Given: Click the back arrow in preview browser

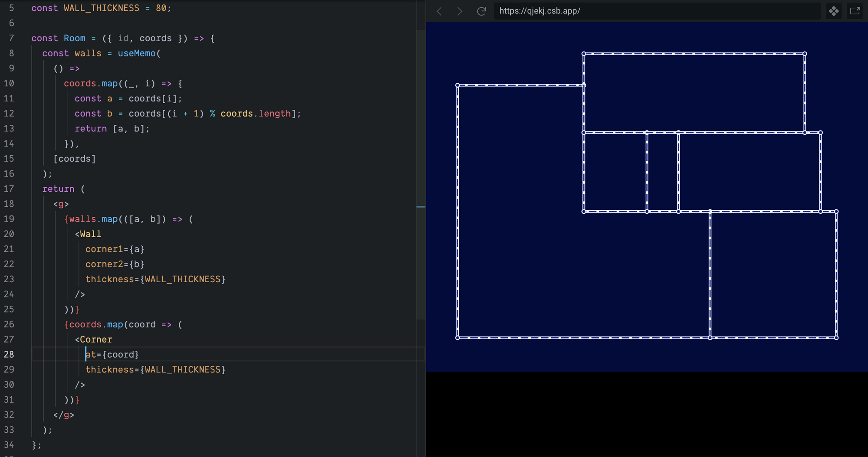Looking at the screenshot, I should click(x=439, y=11).
